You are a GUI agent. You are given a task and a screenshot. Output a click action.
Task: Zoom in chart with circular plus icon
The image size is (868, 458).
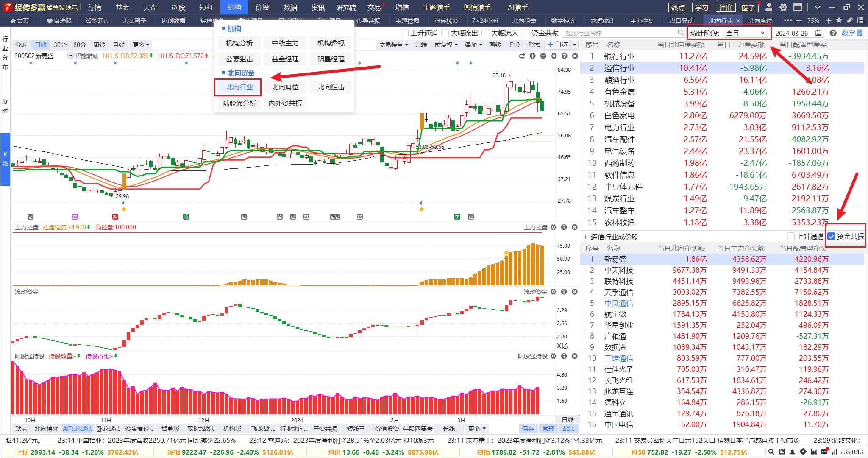pos(532,56)
